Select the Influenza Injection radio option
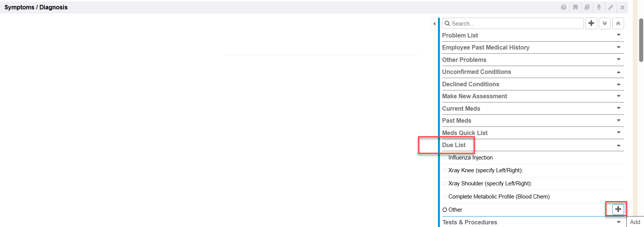The image size is (644, 227). [x=445, y=158]
